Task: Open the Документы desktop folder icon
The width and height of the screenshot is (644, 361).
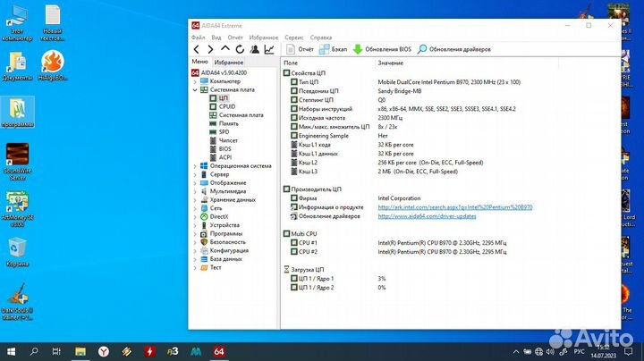Action: tap(17, 65)
